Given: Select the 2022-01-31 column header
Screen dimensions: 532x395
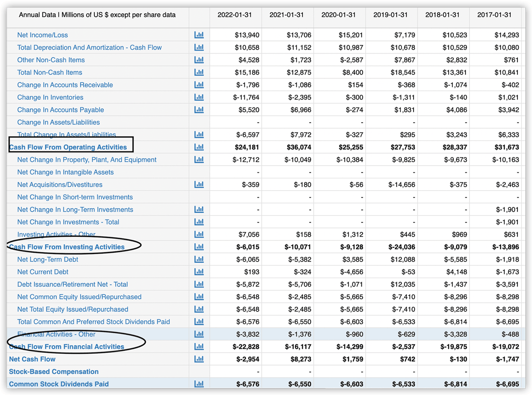Looking at the screenshot, I should tap(235, 15).
